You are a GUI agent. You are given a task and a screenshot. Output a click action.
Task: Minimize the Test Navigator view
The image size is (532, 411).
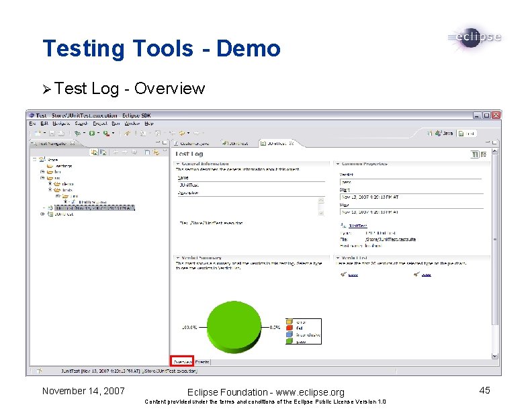pyautogui.click(x=158, y=142)
